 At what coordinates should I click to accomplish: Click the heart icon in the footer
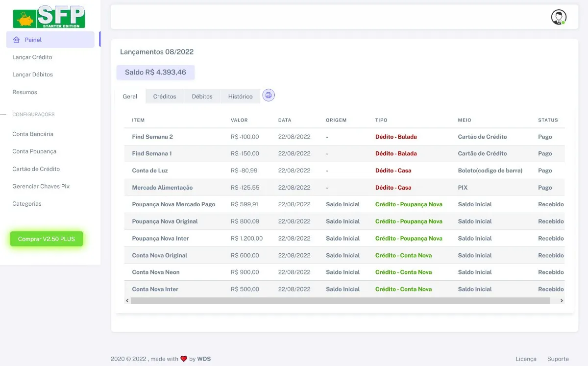pyautogui.click(x=184, y=359)
